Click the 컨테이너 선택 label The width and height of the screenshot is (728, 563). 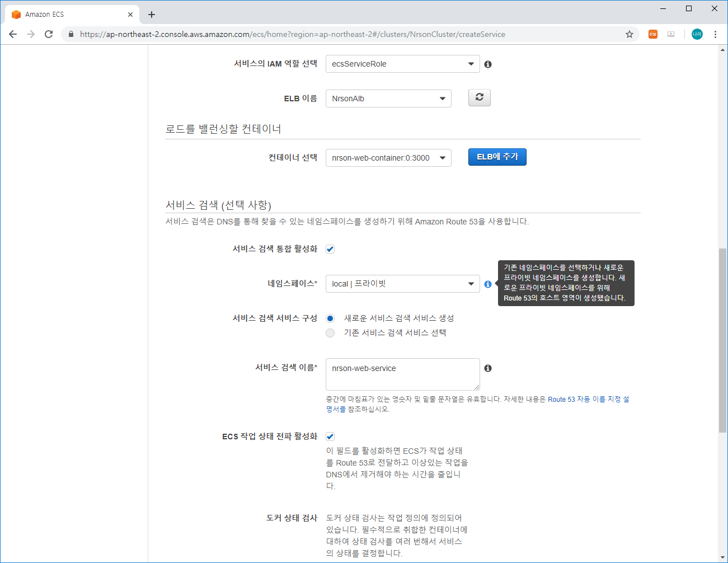[293, 158]
